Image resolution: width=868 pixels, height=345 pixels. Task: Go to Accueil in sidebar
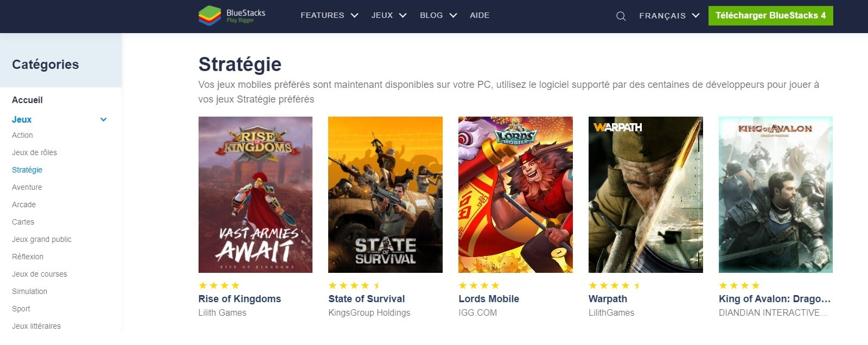[27, 100]
